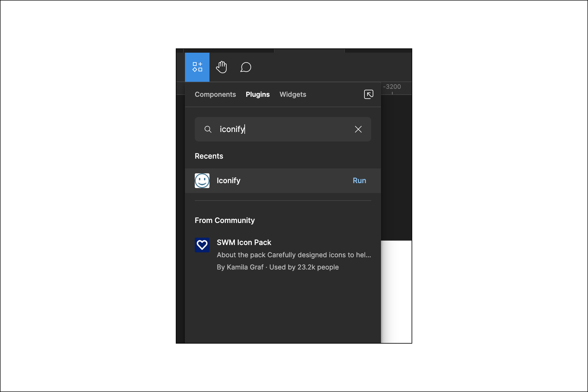Select the Plugins tab
The height and width of the screenshot is (392, 588).
coord(258,94)
